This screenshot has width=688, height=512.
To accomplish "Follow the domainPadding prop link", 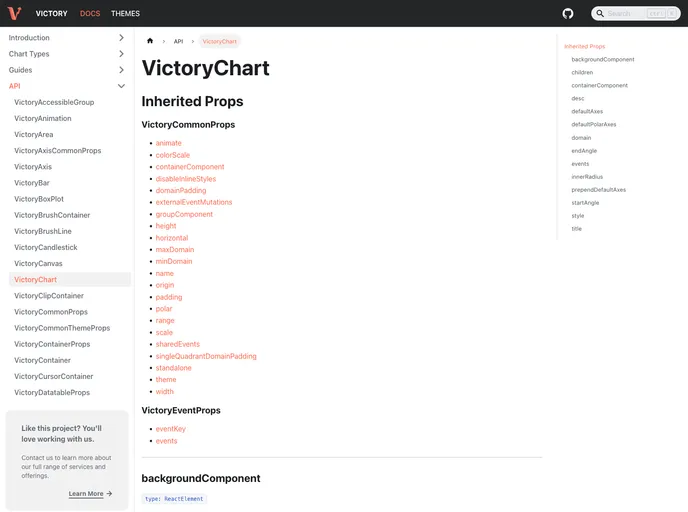I will click(181, 190).
